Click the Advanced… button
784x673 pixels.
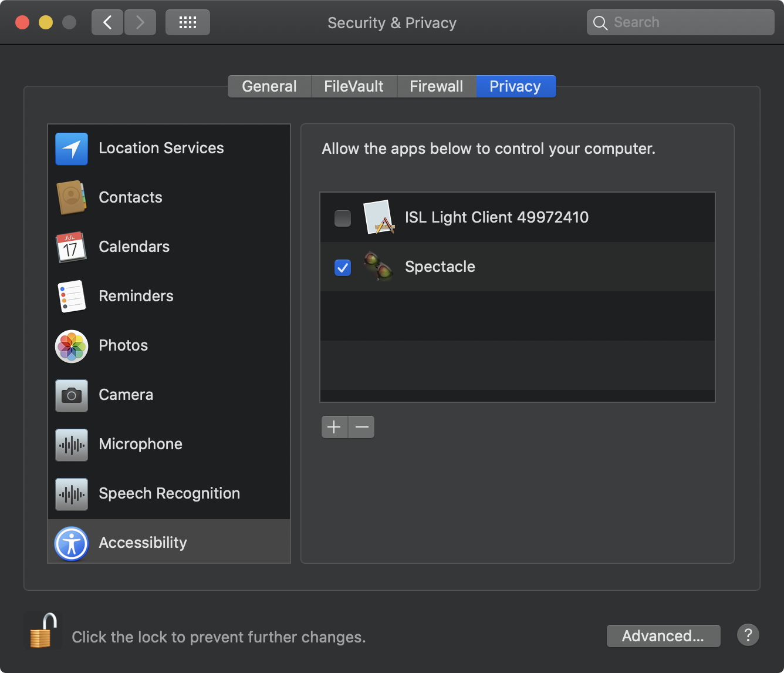click(663, 636)
